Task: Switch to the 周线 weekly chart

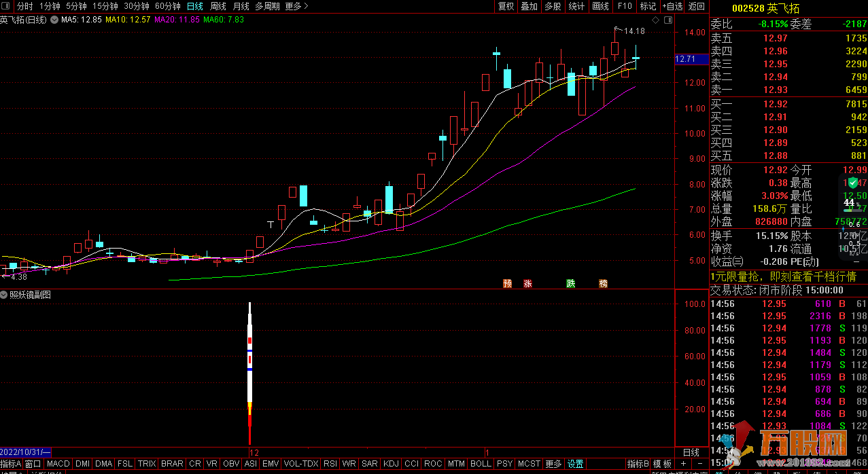Action: click(x=218, y=6)
